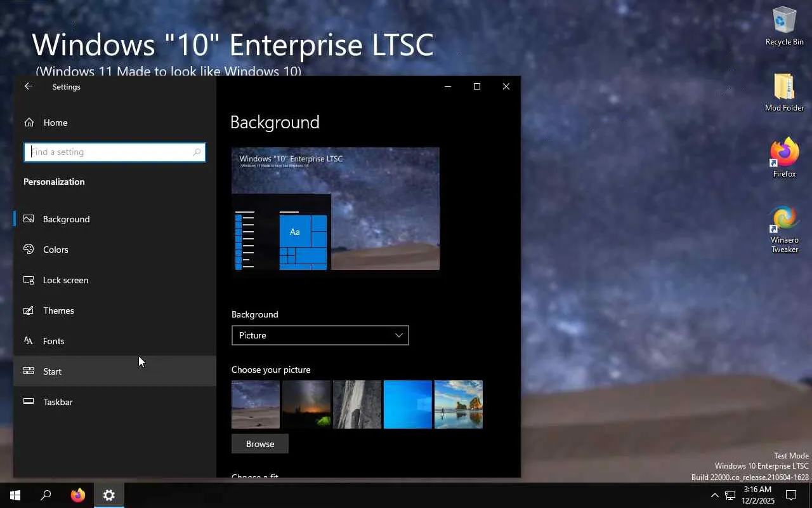Select the Background picture-frame icon in sidebar
Image resolution: width=812 pixels, height=508 pixels.
[x=29, y=219]
